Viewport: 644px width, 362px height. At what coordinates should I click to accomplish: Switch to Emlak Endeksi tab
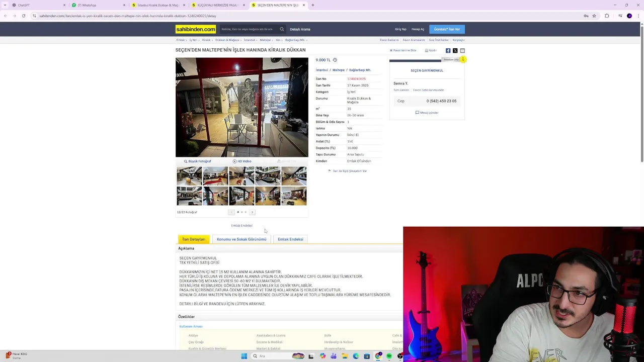click(x=290, y=239)
